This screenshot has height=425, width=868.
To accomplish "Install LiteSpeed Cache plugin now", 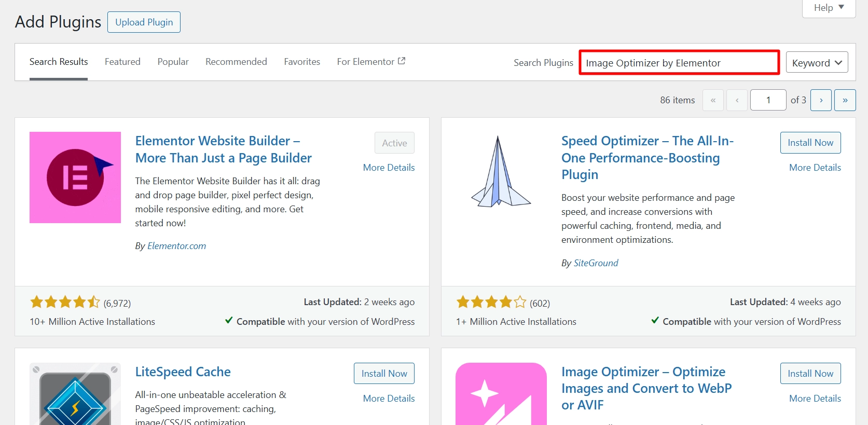I will (384, 374).
